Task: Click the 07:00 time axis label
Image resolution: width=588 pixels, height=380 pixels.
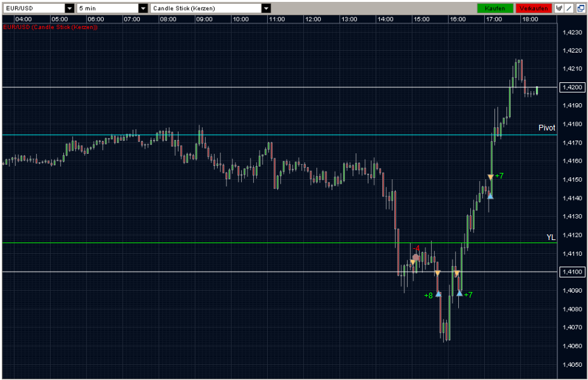Action: coord(132,19)
